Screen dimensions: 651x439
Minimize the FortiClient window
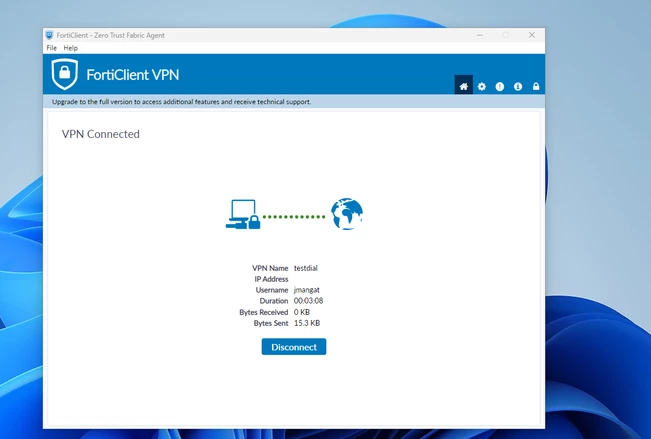coord(480,35)
